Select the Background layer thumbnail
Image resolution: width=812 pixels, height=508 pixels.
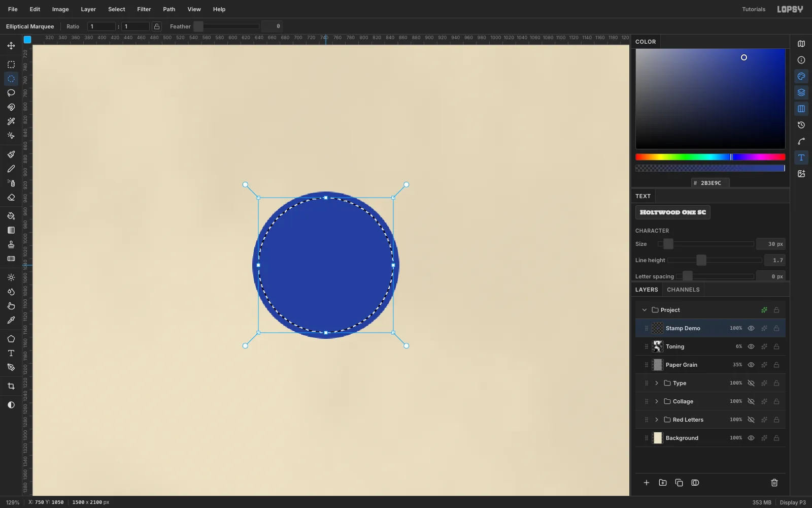[x=658, y=438]
